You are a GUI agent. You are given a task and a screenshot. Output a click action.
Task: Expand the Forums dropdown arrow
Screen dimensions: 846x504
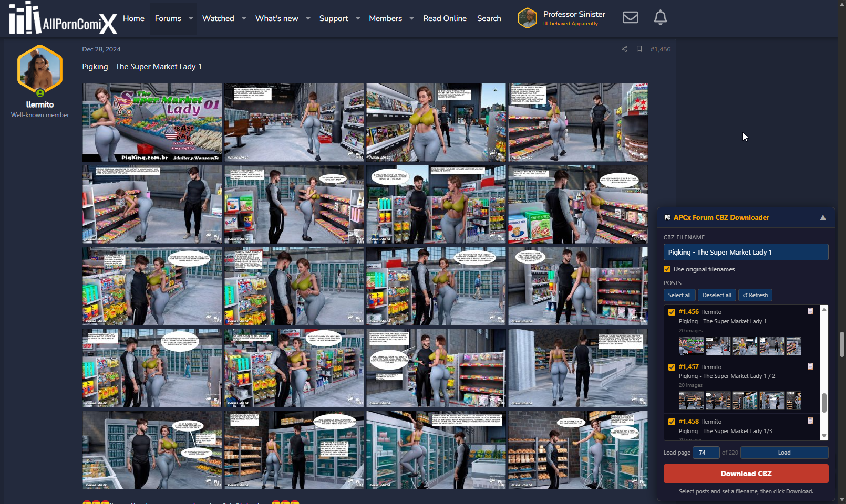click(x=191, y=18)
